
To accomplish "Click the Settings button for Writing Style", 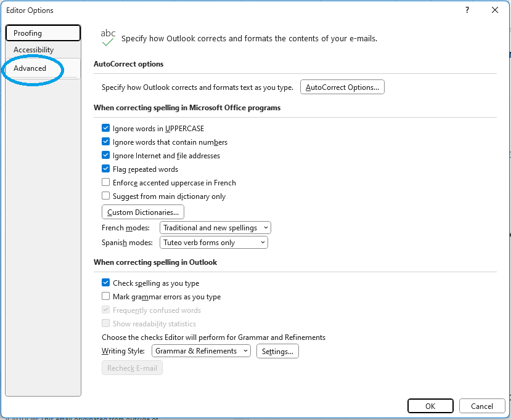I will click(277, 351).
